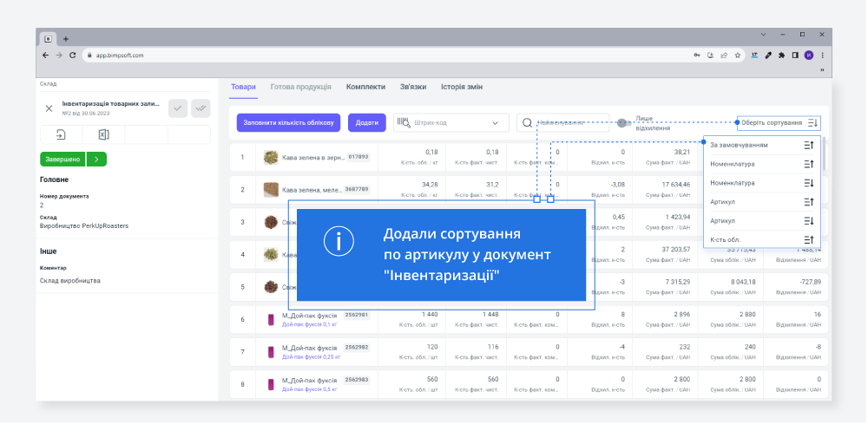Open the Штрих-код dropdown
Image resolution: width=868 pixels, height=424 pixels.
point(495,123)
